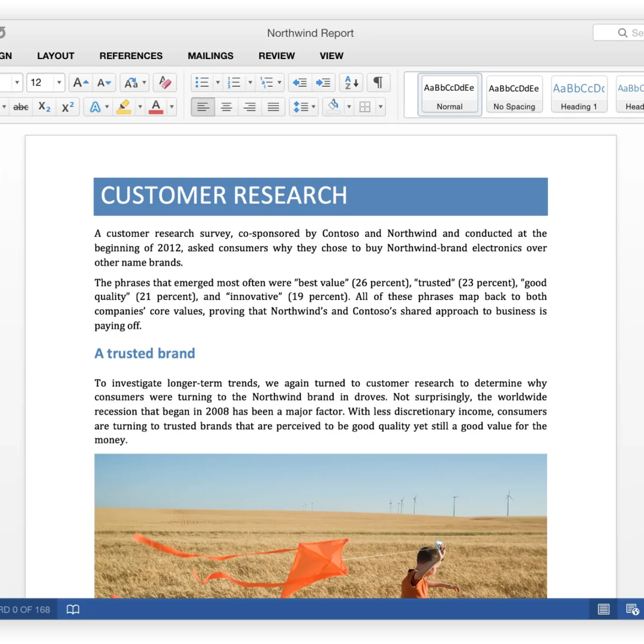Open the reading view book icon in the status bar
The height and width of the screenshot is (644, 644).
click(x=73, y=609)
